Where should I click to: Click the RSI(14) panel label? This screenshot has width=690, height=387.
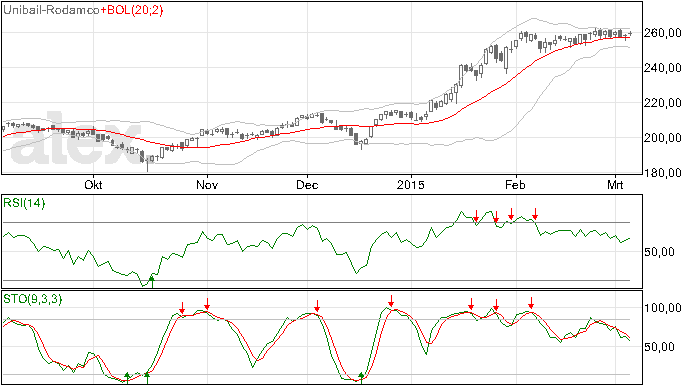click(x=24, y=203)
